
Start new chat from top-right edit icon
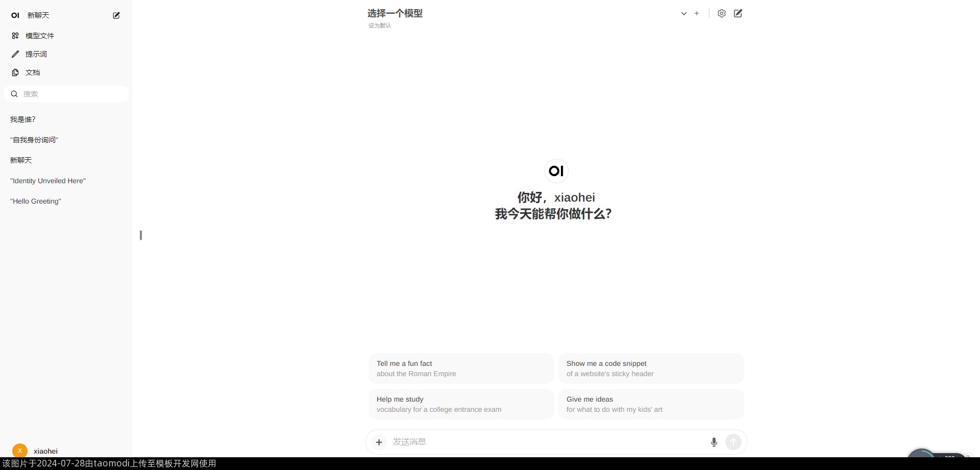click(738, 14)
